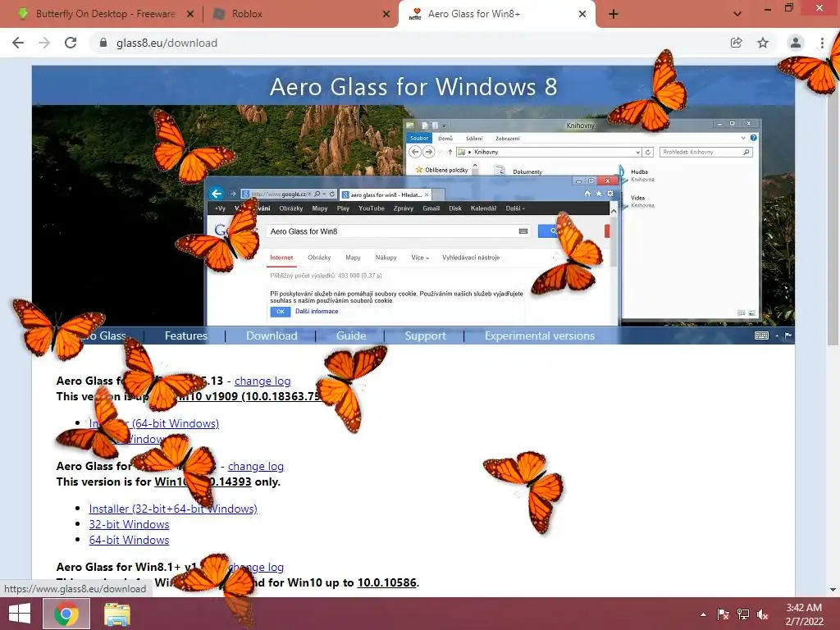Open a new tab with plus button
This screenshot has width=840, height=630.
click(614, 14)
